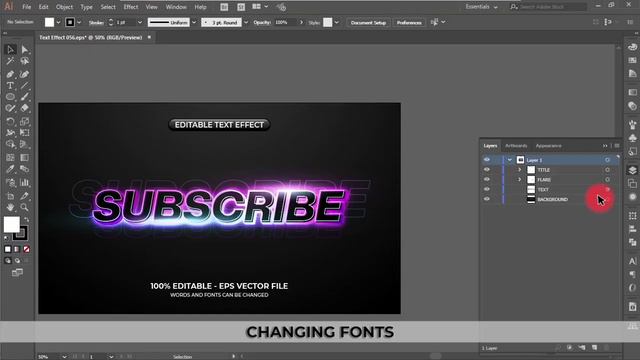The image size is (640, 360).
Task: Open the 3 pt. Round brush dropdown
Action: click(x=246, y=22)
